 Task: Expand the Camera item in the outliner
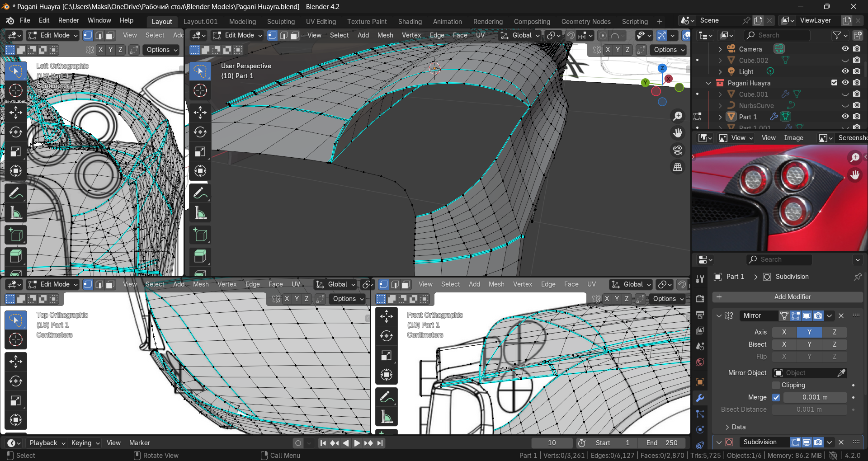pyautogui.click(x=720, y=49)
